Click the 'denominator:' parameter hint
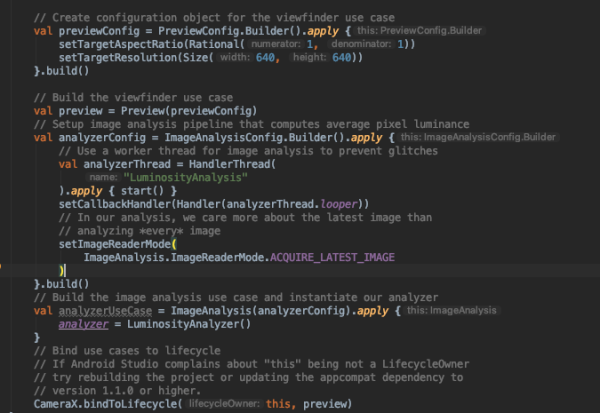Viewport: 600px width, 413px height. [x=361, y=44]
